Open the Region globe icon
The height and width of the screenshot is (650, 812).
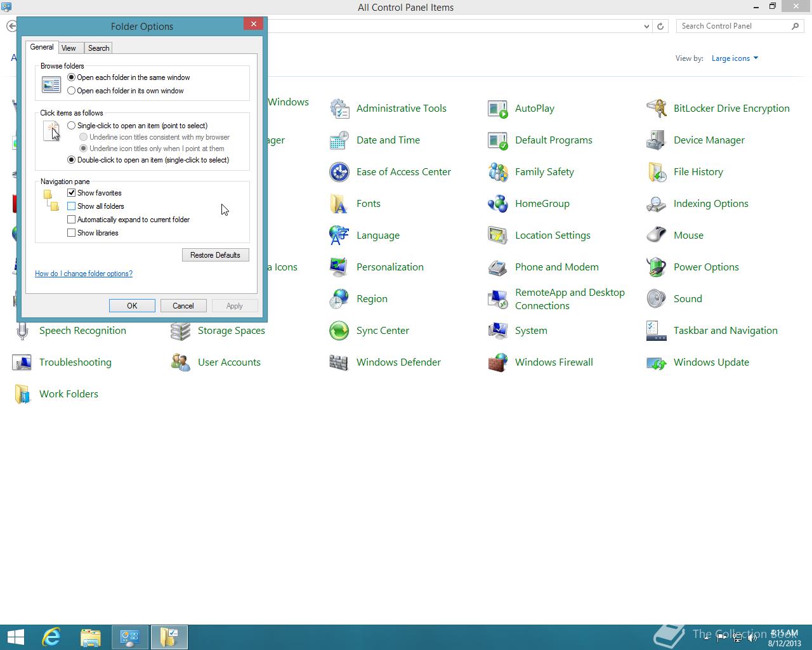[x=339, y=299]
